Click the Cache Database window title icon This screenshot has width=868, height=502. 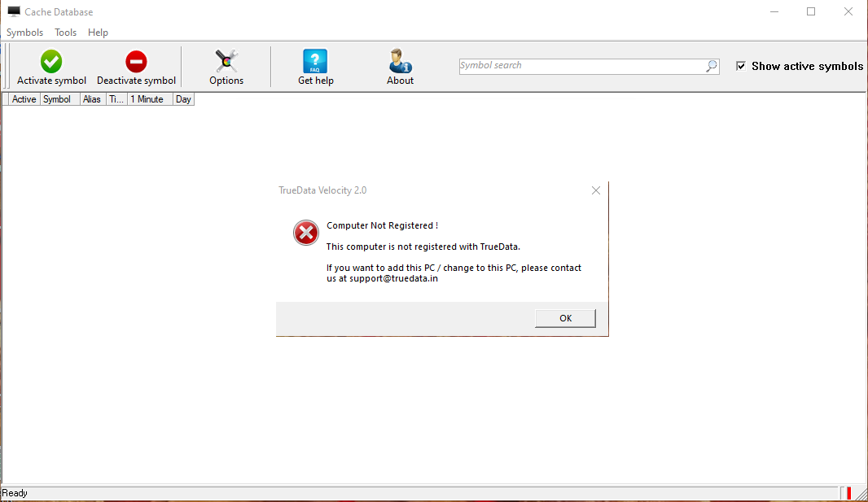13,11
